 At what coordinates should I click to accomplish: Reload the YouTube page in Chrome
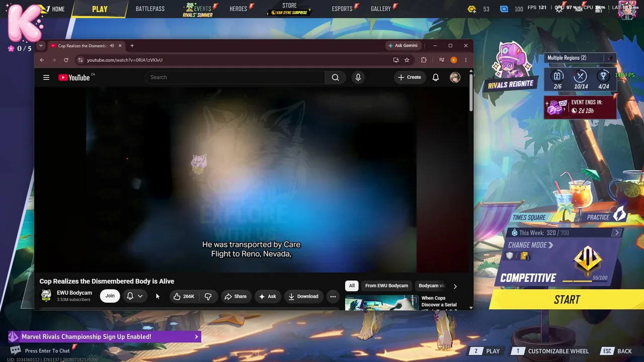(x=66, y=60)
